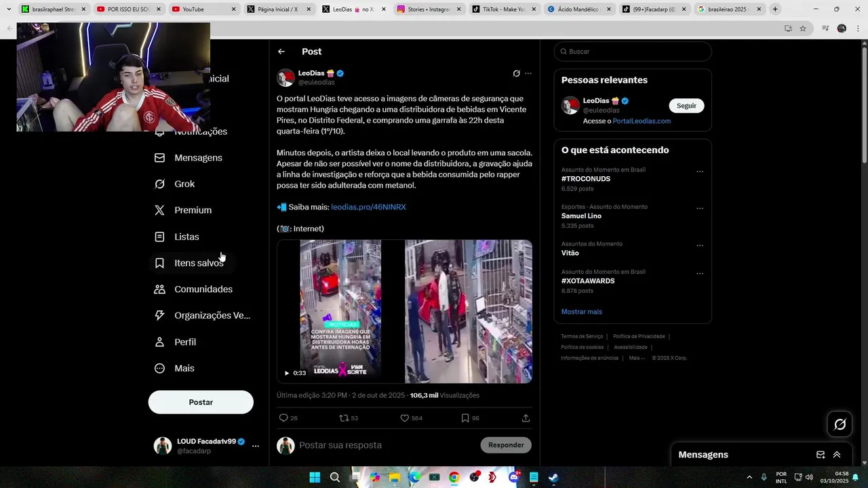
Task: Open the #XOTAAWARDS trending topic
Action: (588, 281)
